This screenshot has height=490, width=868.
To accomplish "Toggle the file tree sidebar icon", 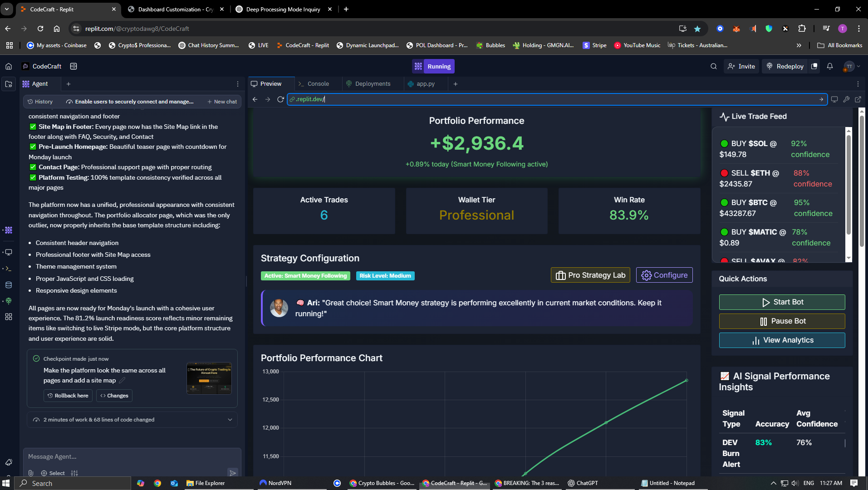I will coord(9,84).
